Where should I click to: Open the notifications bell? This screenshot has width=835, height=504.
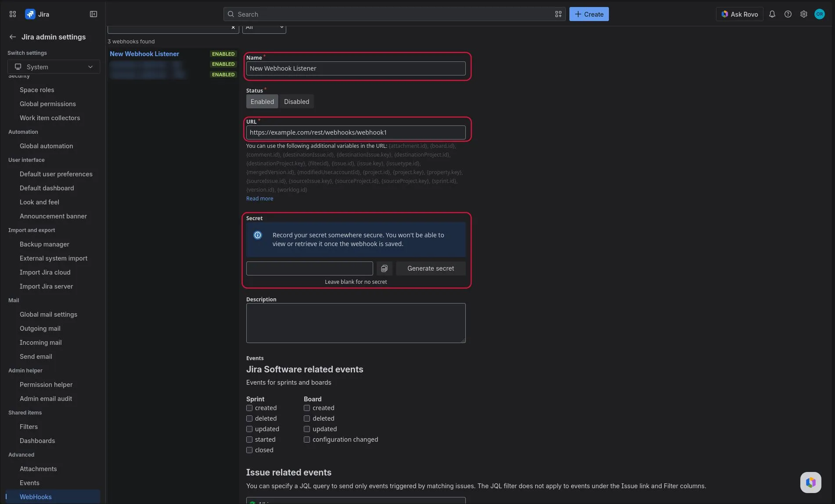772,14
